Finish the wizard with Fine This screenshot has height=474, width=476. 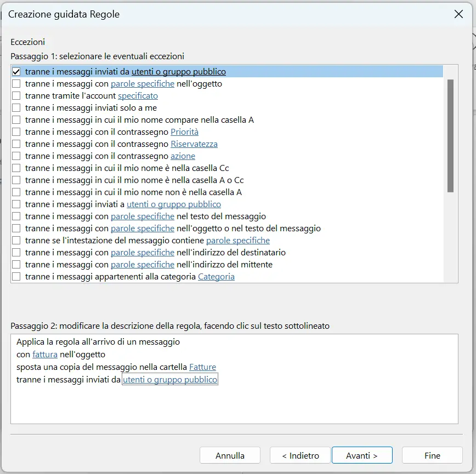[432, 455]
